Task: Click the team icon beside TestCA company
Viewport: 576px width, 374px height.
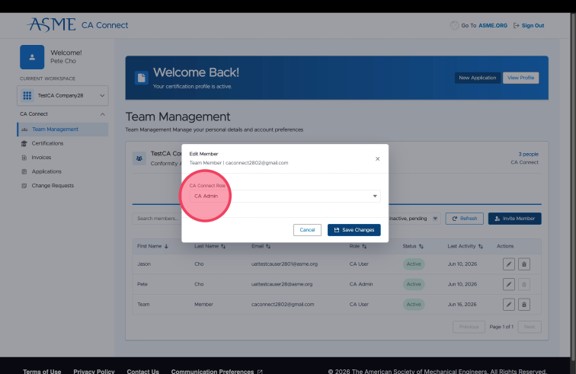Action: 139,158
